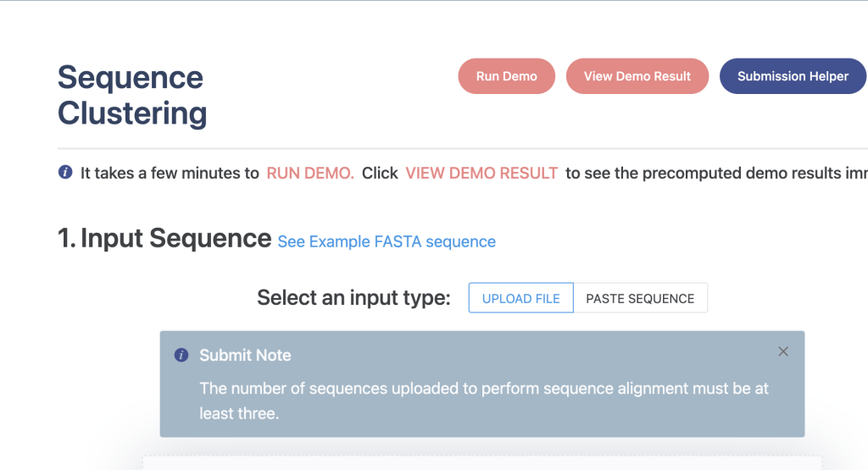Click the dashed file upload area below alert
Viewport: 868px width, 470px height.
pos(481,463)
